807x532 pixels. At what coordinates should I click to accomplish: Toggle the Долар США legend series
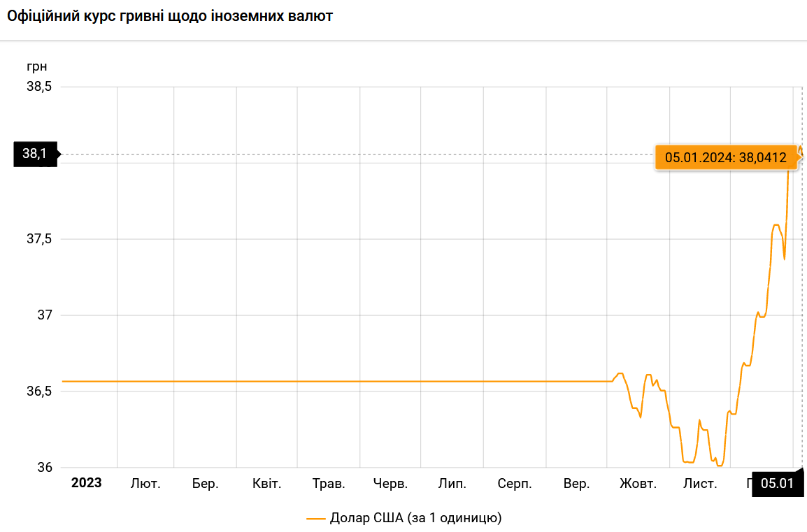click(415, 518)
